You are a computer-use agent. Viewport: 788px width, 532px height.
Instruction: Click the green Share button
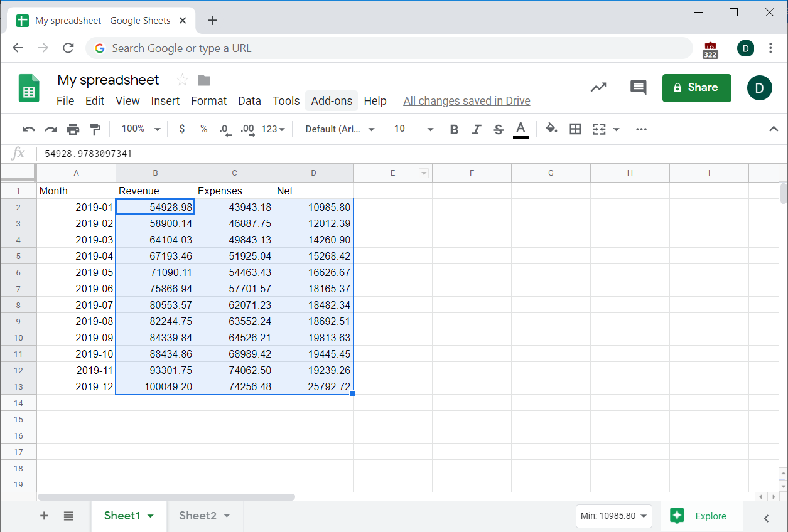tap(696, 88)
